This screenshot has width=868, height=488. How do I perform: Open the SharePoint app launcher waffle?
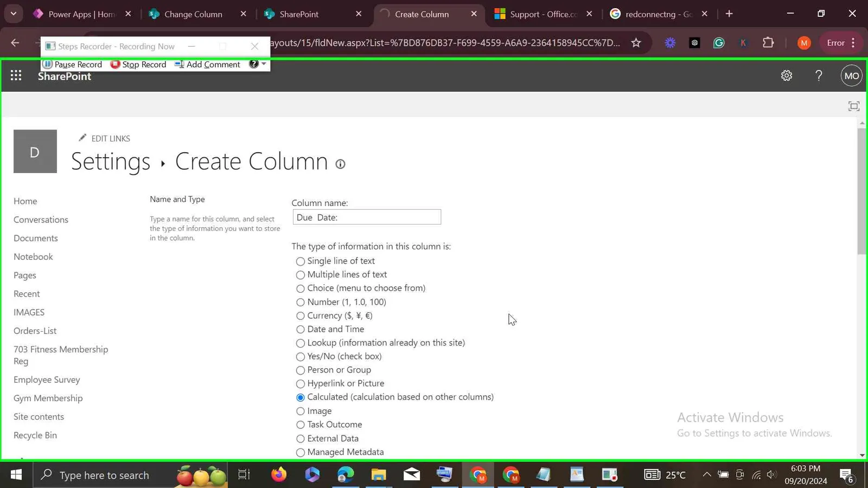tap(16, 76)
